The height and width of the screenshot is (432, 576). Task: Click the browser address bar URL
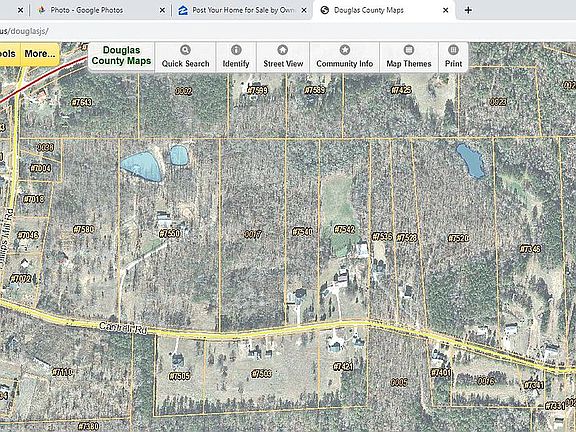[x=24, y=31]
